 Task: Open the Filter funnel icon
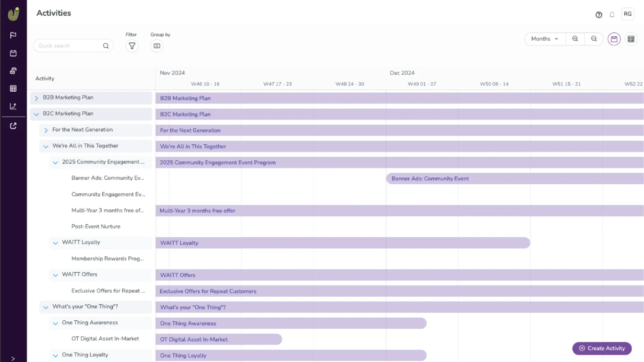click(132, 46)
